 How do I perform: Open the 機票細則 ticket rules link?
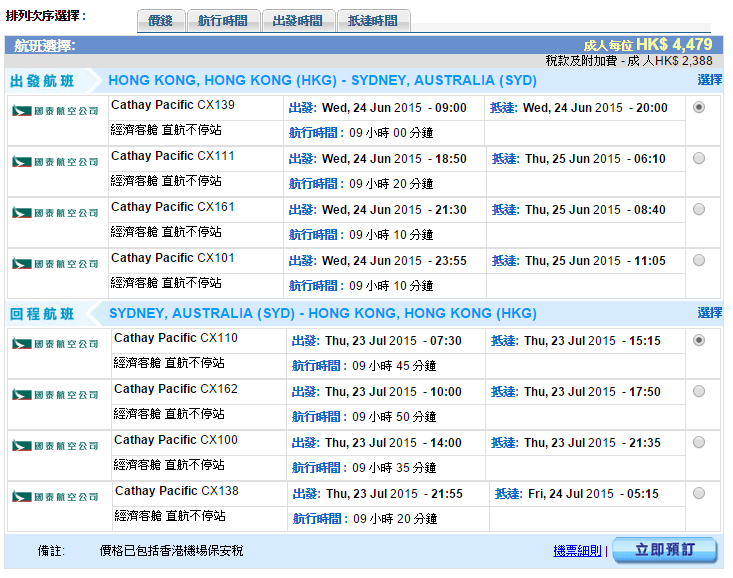tap(578, 551)
